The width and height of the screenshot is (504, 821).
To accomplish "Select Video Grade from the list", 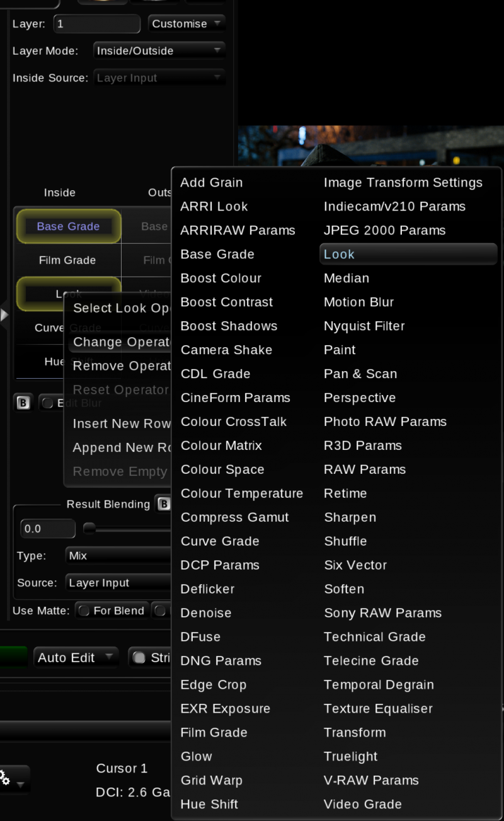I will pyautogui.click(x=362, y=805).
